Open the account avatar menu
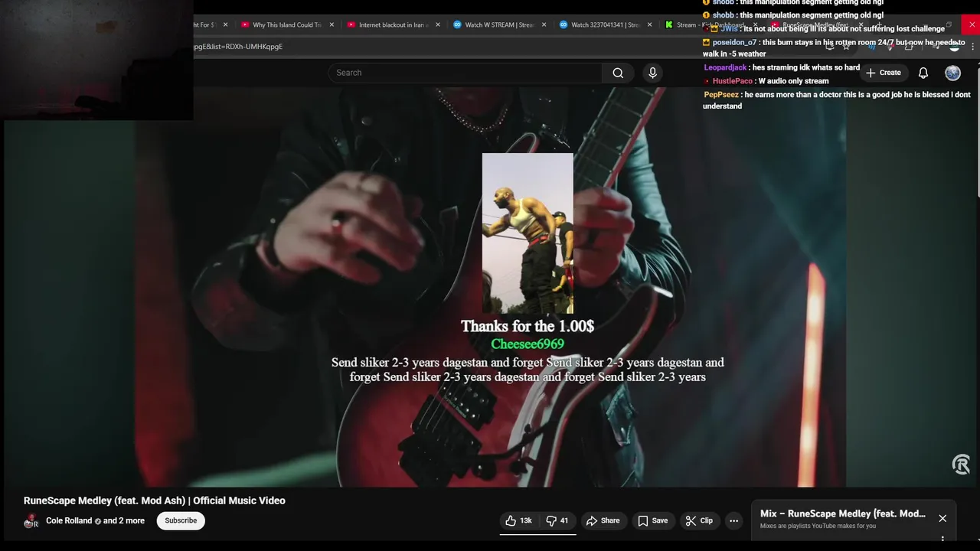980x551 pixels. click(952, 73)
